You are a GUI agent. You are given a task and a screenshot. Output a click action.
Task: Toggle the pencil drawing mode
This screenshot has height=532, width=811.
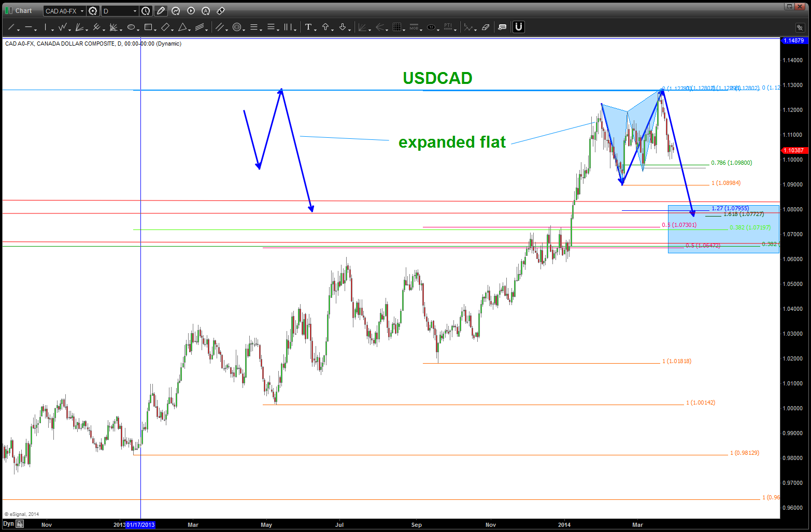pyautogui.click(x=161, y=11)
